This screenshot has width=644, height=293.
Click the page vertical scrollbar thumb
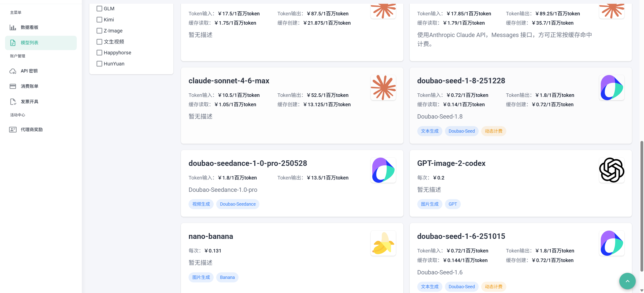[x=641, y=206]
